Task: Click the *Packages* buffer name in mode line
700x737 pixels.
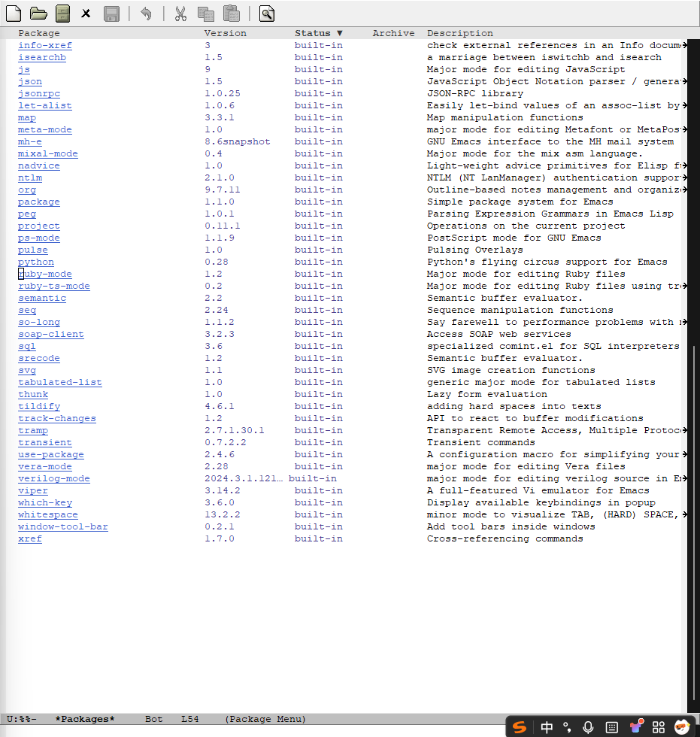Action: (85, 719)
